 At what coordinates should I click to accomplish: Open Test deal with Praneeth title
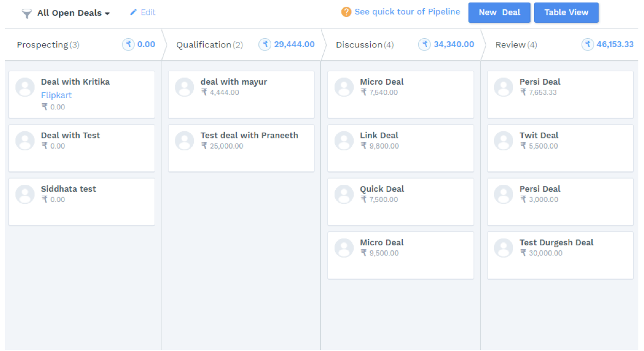point(250,135)
